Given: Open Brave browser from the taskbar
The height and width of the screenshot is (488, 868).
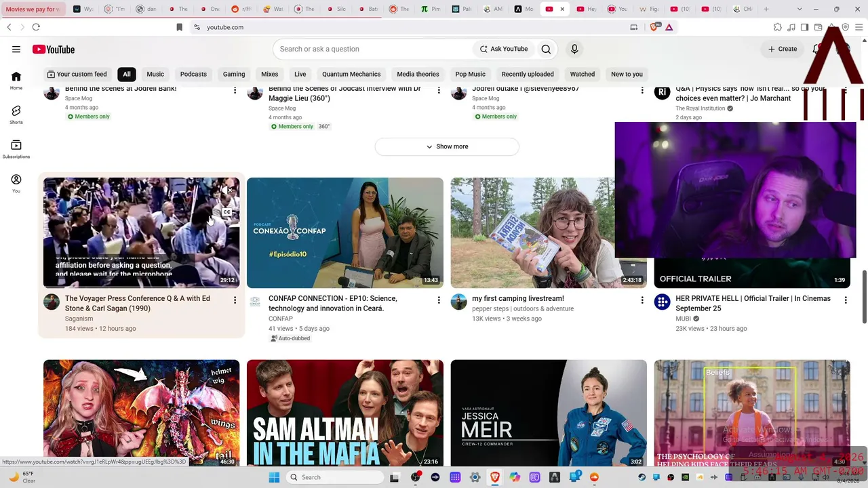Looking at the screenshot, I should (495, 477).
